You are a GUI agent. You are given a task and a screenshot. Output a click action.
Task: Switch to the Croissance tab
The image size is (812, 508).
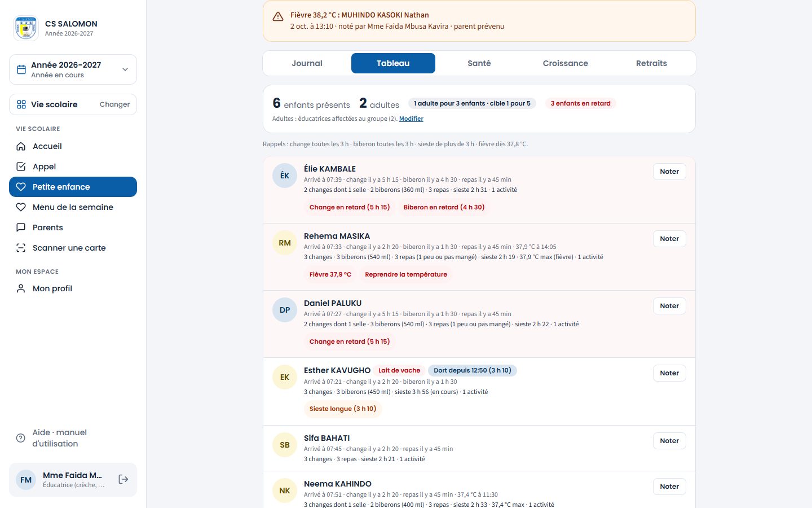pyautogui.click(x=565, y=63)
